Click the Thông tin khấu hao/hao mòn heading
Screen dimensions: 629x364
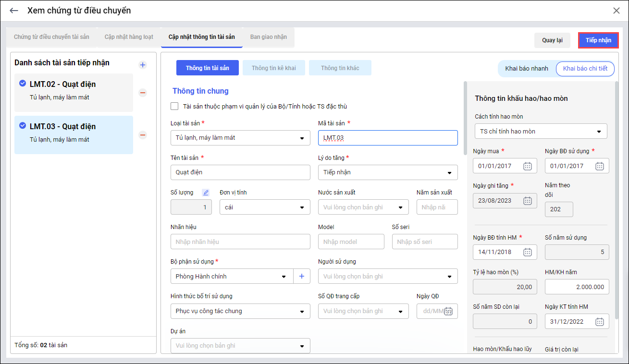coord(521,98)
